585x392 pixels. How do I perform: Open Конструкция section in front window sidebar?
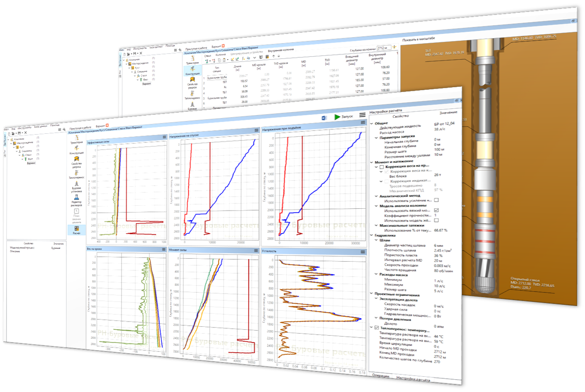click(x=76, y=150)
